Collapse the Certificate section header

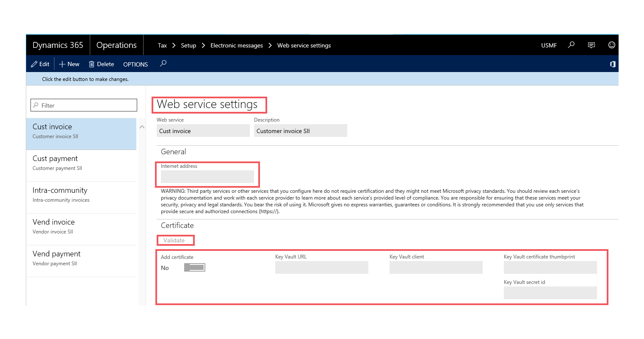tap(177, 225)
